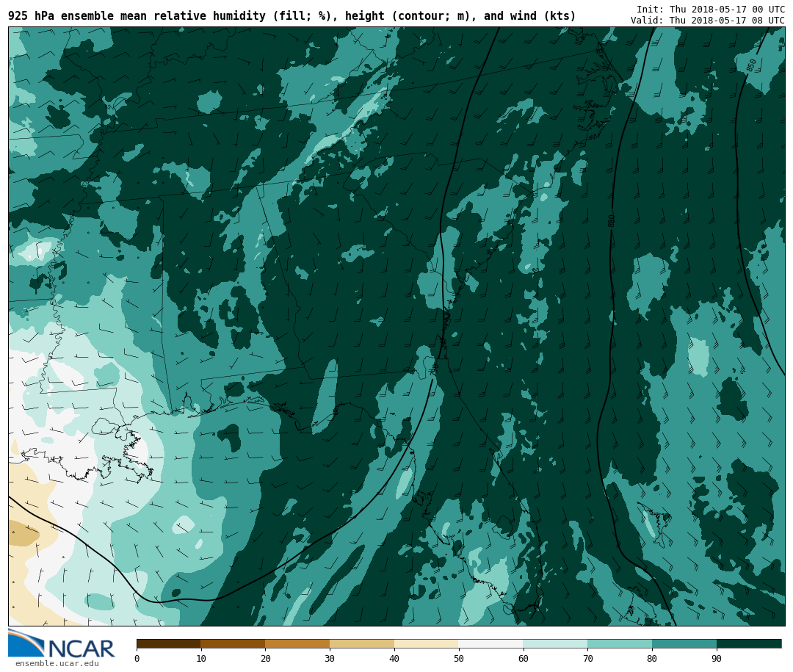The width and height of the screenshot is (793, 672).
Task: Click the colorbar tick label 20
Action: 266,658
